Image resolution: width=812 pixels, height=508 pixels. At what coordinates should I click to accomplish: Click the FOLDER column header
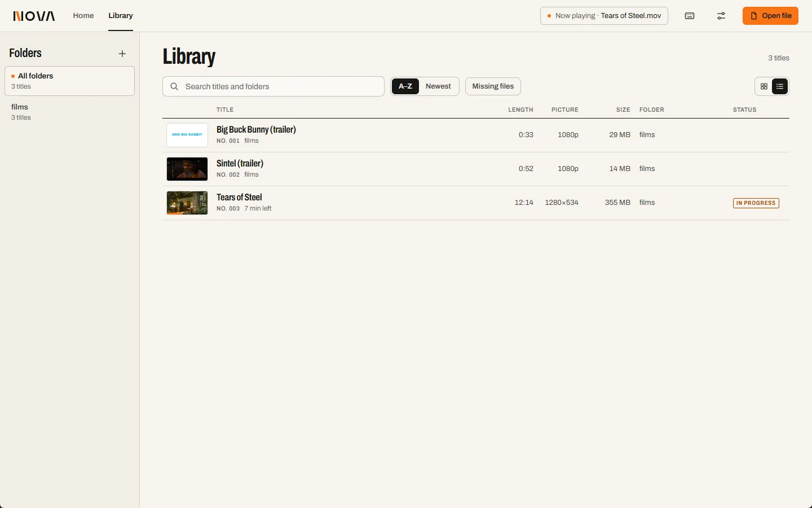(x=652, y=110)
